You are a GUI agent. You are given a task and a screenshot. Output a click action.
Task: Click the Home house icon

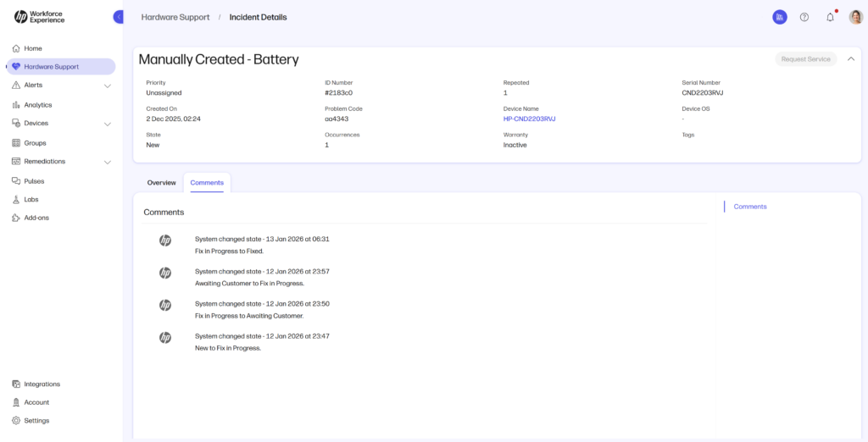(16, 48)
